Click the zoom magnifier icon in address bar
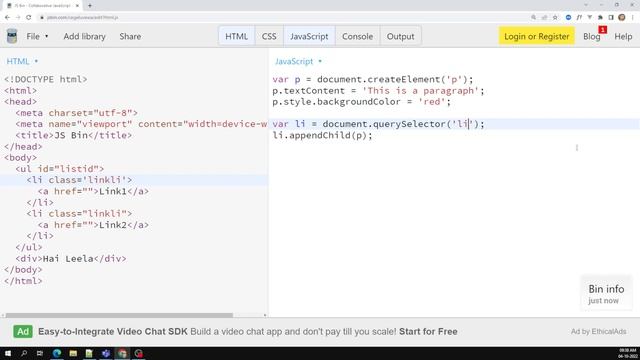 pyautogui.click(x=533, y=18)
